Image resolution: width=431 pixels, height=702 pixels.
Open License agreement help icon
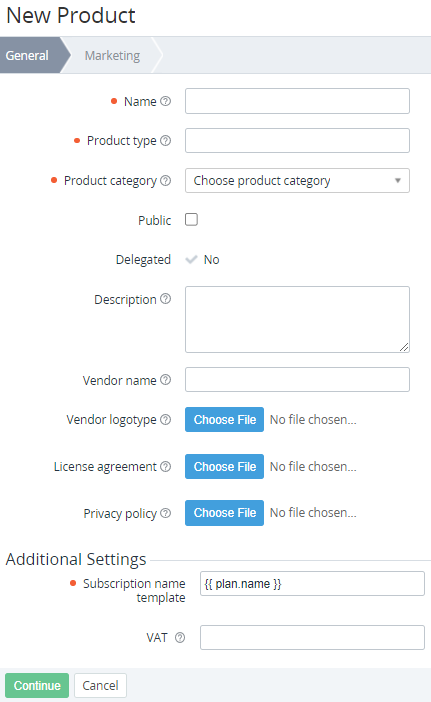165,467
